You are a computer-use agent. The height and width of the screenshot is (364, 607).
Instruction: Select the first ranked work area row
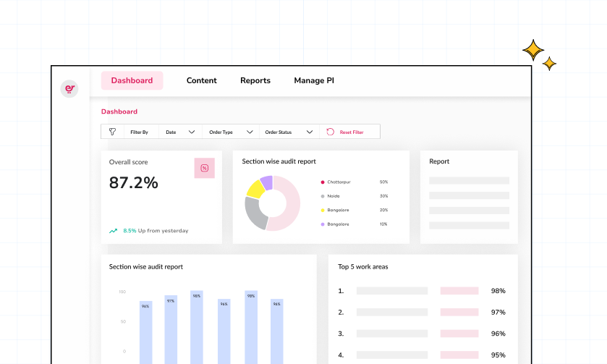click(422, 291)
